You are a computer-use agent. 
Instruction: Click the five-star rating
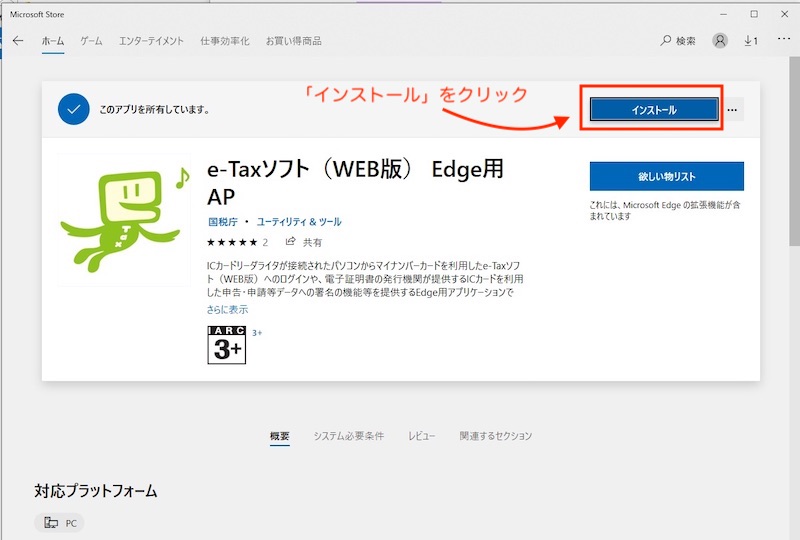(x=232, y=242)
